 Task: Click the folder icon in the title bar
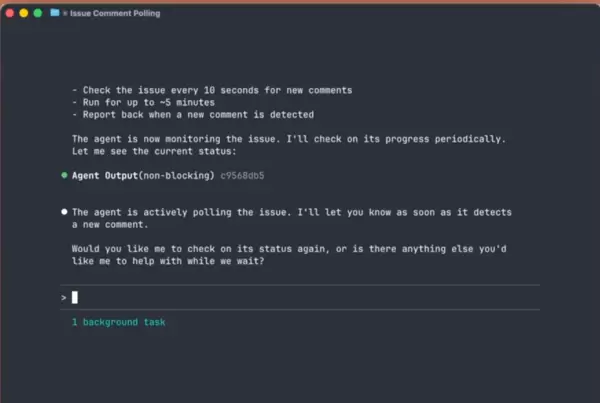[x=54, y=13]
